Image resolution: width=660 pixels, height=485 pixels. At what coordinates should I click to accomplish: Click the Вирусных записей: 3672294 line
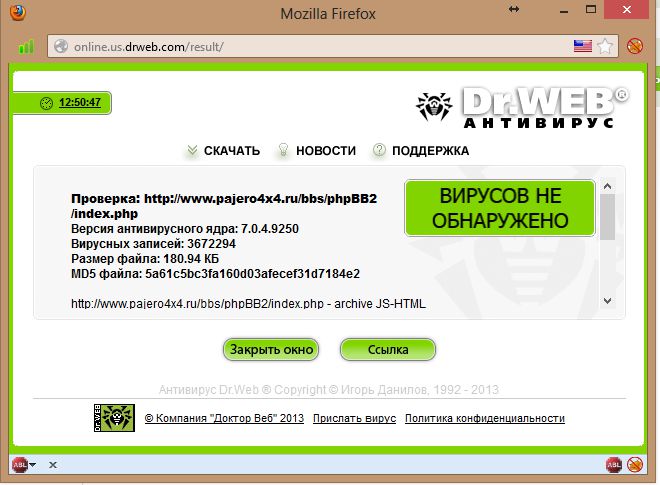153,244
